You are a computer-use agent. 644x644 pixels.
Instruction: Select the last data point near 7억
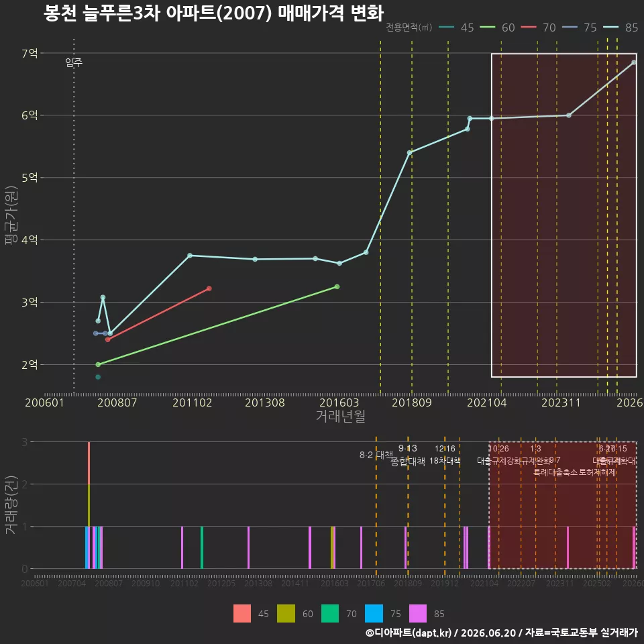pos(634,62)
